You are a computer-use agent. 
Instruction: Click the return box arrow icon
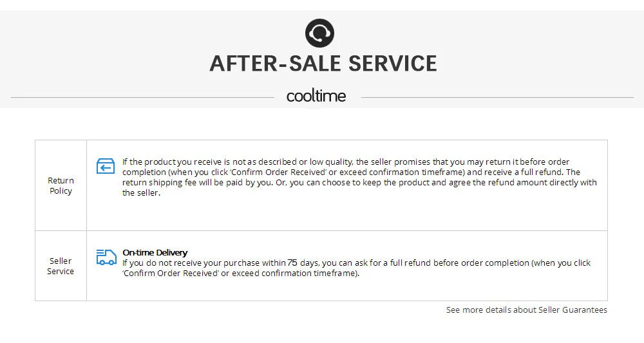pos(106,167)
